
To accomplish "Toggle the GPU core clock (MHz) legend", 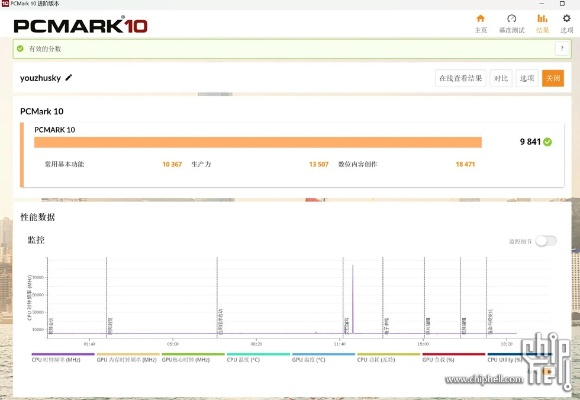I will point(193,357).
